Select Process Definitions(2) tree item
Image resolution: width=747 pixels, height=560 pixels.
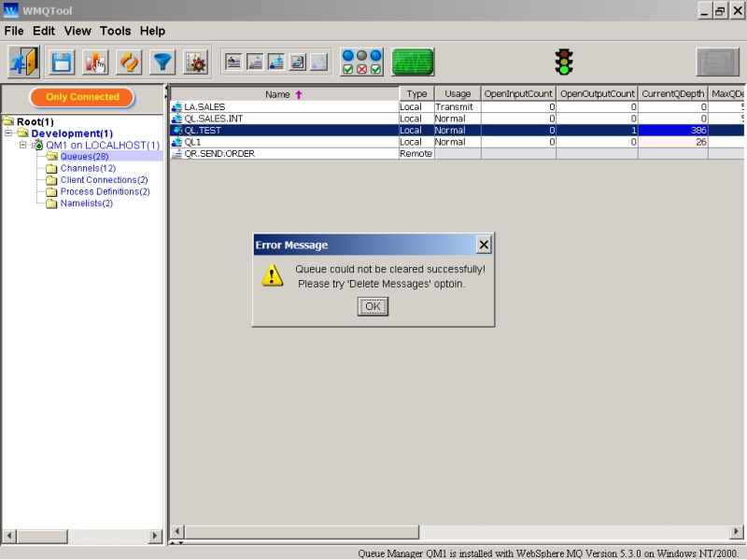[106, 191]
